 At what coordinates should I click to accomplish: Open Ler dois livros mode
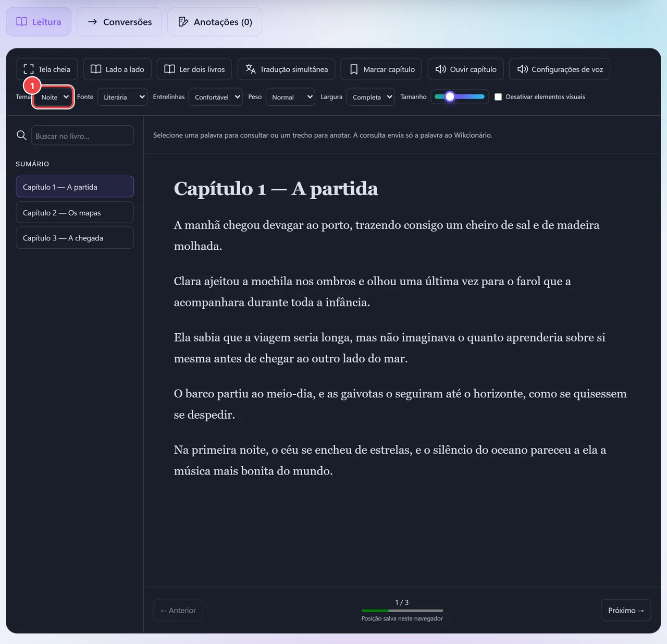tap(194, 69)
